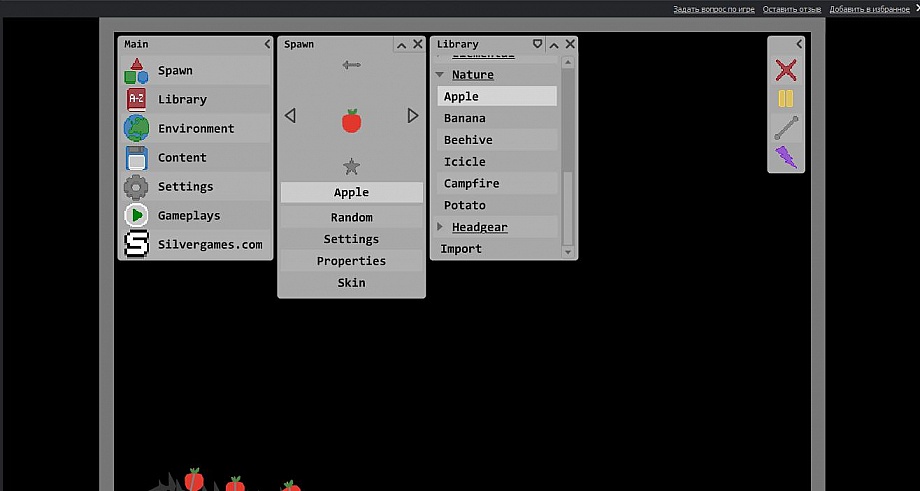Click the apple preview image

tap(351, 121)
